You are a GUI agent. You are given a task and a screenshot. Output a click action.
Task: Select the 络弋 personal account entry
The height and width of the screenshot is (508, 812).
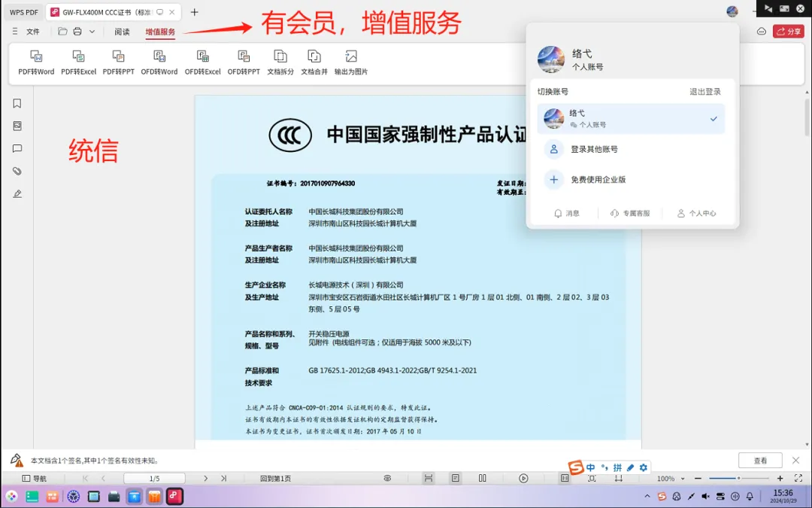click(x=631, y=119)
